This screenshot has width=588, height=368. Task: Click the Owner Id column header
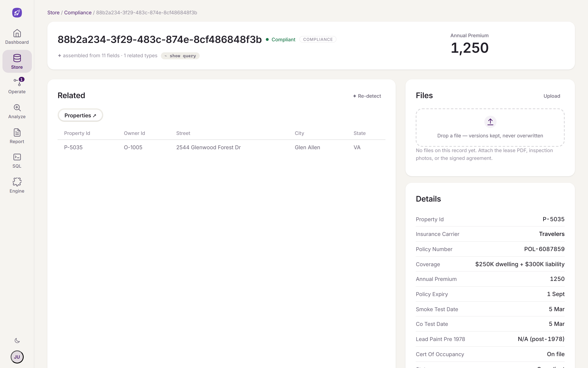(x=134, y=133)
